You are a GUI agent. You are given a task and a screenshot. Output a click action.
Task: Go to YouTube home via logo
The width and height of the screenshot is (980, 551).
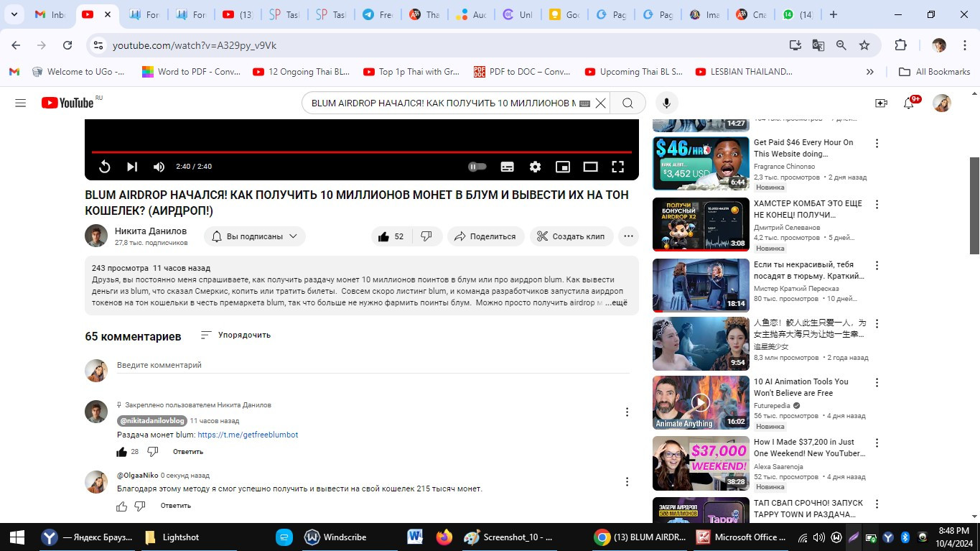67,103
